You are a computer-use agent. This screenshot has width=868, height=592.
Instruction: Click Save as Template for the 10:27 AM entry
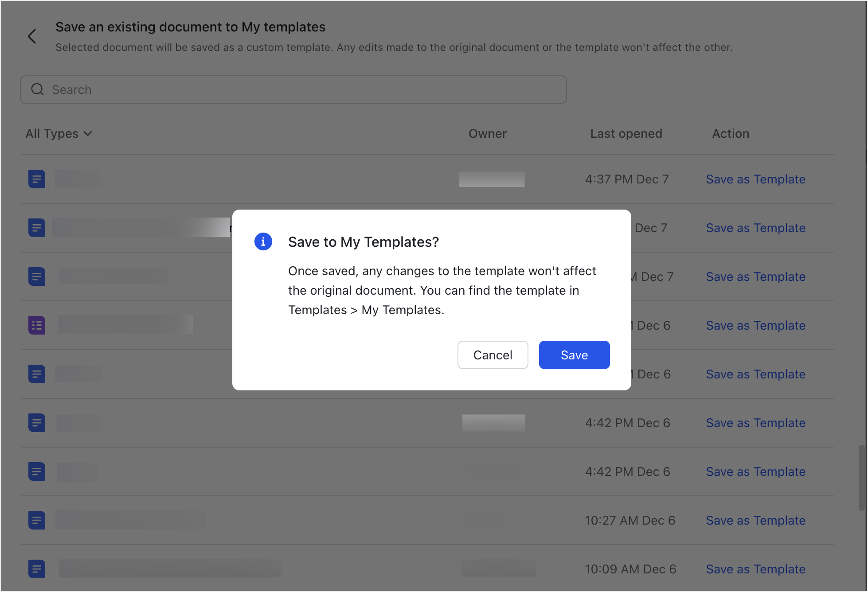click(755, 520)
